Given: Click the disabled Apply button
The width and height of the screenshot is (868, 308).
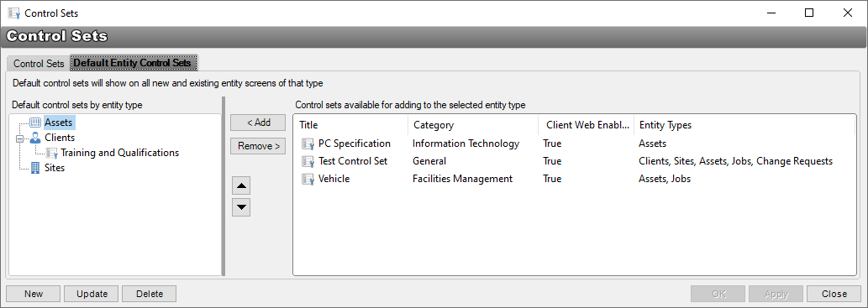Looking at the screenshot, I should click(x=776, y=294).
